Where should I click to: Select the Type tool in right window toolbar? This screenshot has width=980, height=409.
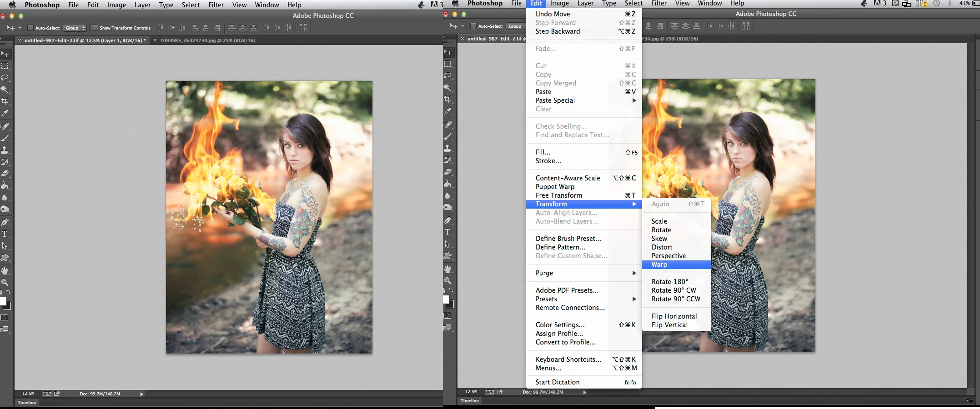point(448,232)
